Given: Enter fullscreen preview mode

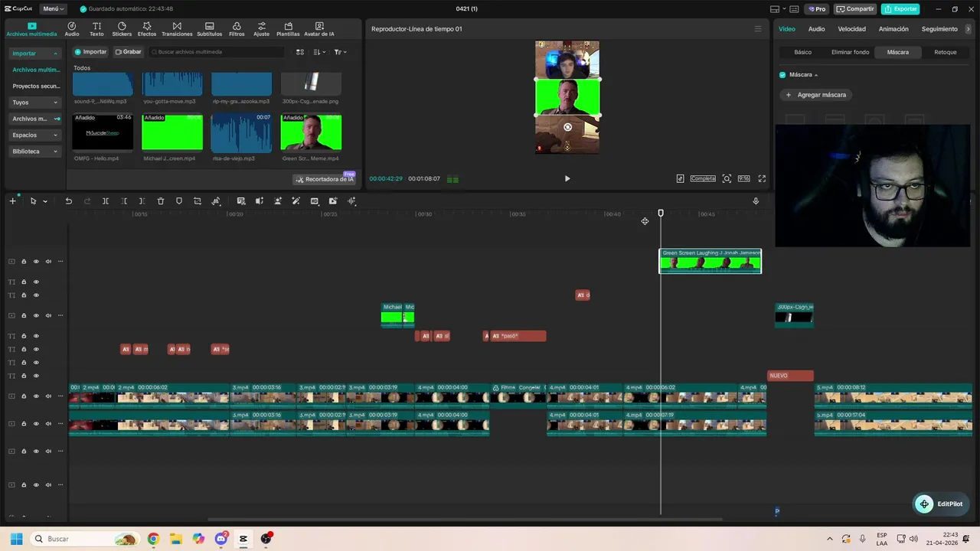Looking at the screenshot, I should (762, 178).
